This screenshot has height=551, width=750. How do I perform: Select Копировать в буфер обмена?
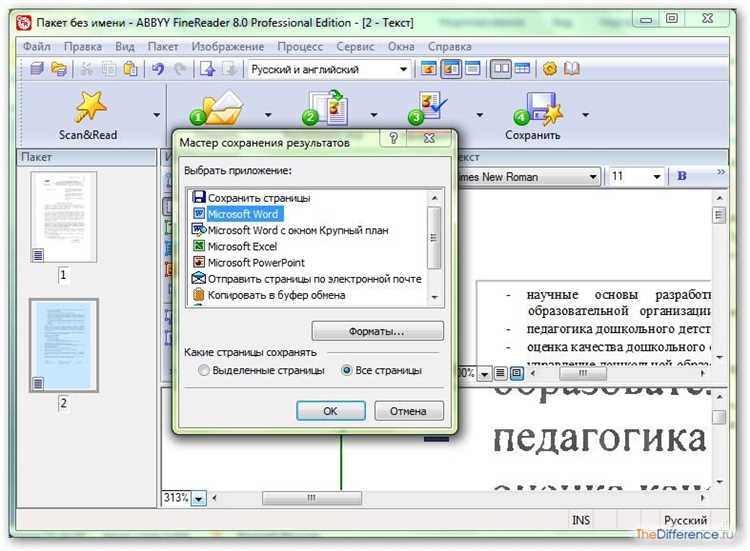click(268, 295)
